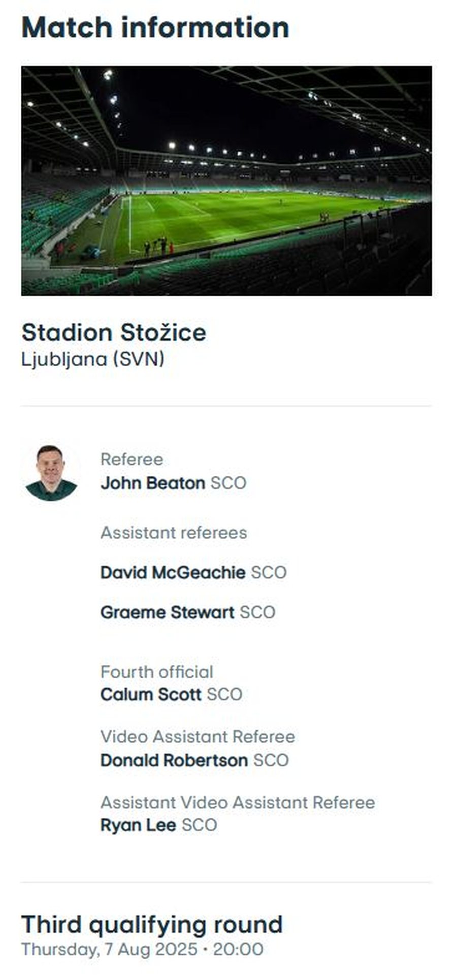Click assistant referee David McGeachie
The image size is (457, 980).
173,573
